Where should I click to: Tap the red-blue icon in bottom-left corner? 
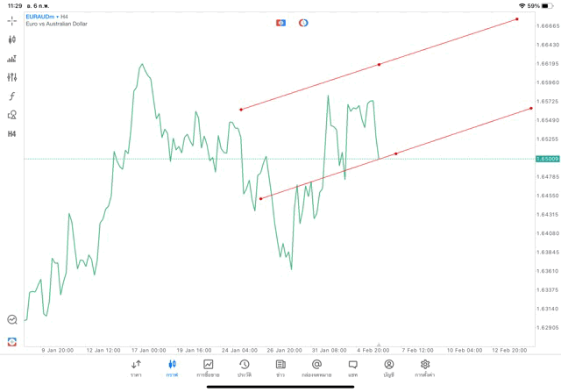(x=12, y=341)
